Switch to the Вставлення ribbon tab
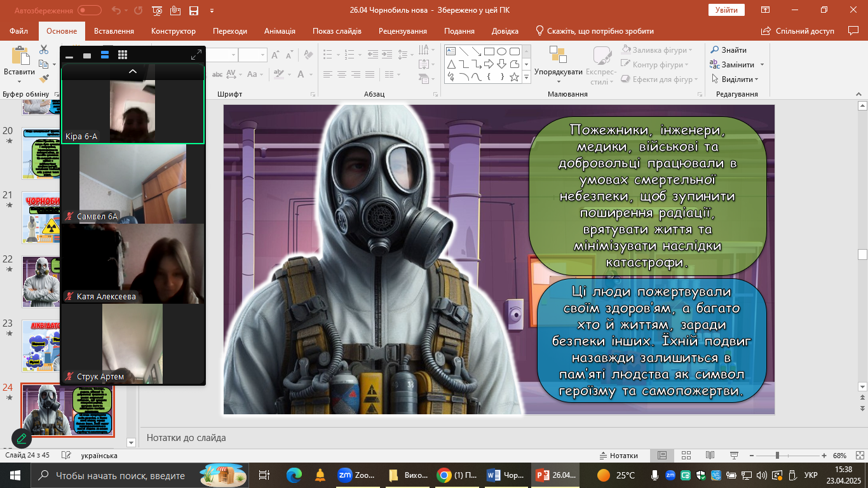This screenshot has width=868, height=488. click(114, 31)
